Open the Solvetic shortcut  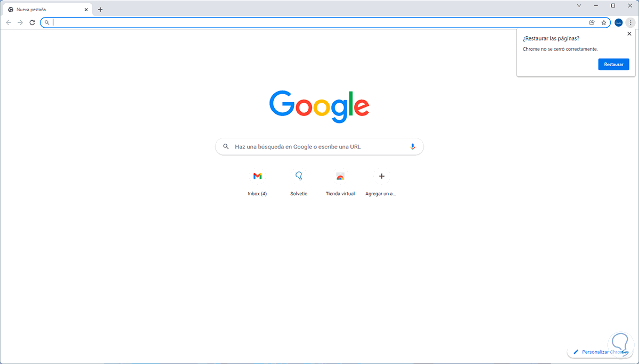click(299, 183)
